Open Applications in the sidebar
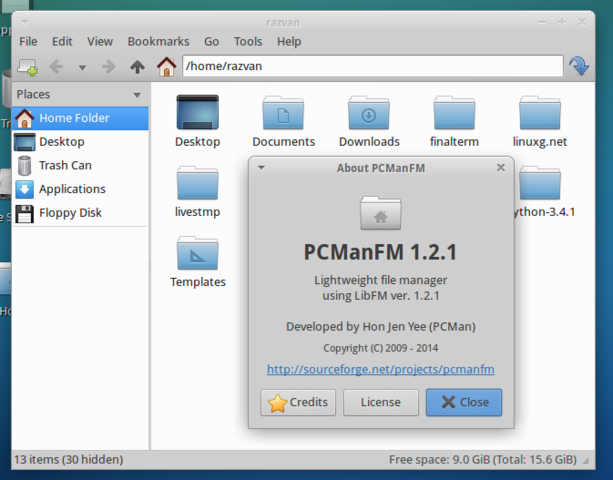Image resolution: width=613 pixels, height=480 pixels. click(81, 189)
